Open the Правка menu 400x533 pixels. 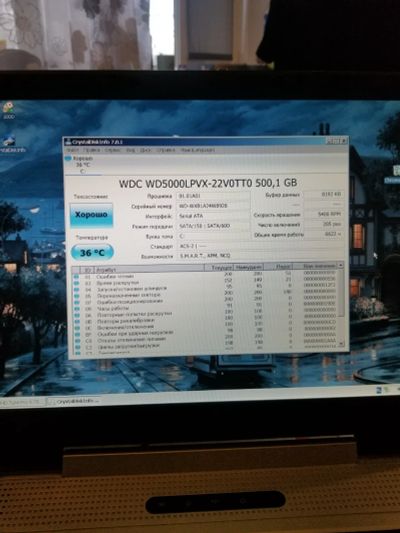[91, 150]
